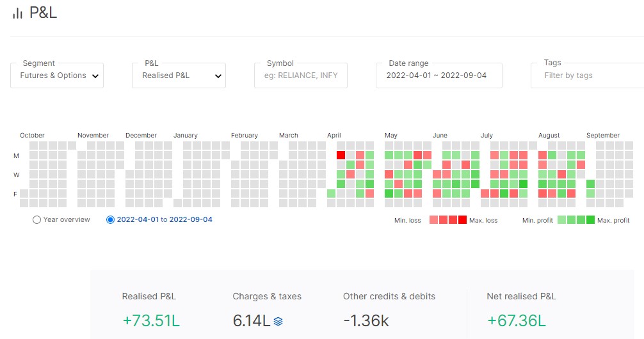Click the darkest green Max. profit legend swatch
The image size is (644, 339).
(x=590, y=220)
